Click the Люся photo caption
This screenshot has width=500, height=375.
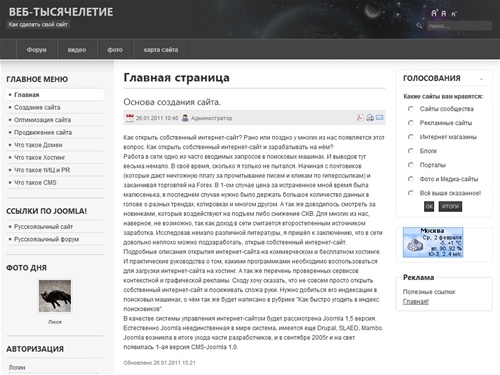click(x=55, y=322)
